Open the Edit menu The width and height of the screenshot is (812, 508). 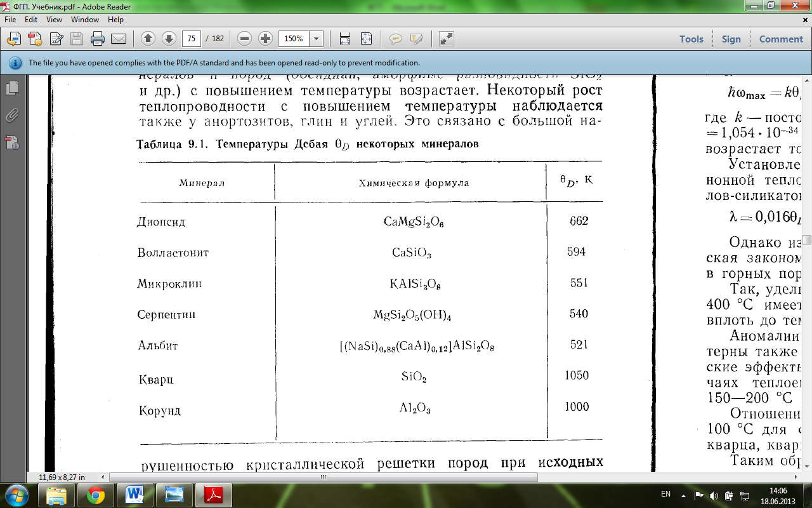pyautogui.click(x=31, y=20)
